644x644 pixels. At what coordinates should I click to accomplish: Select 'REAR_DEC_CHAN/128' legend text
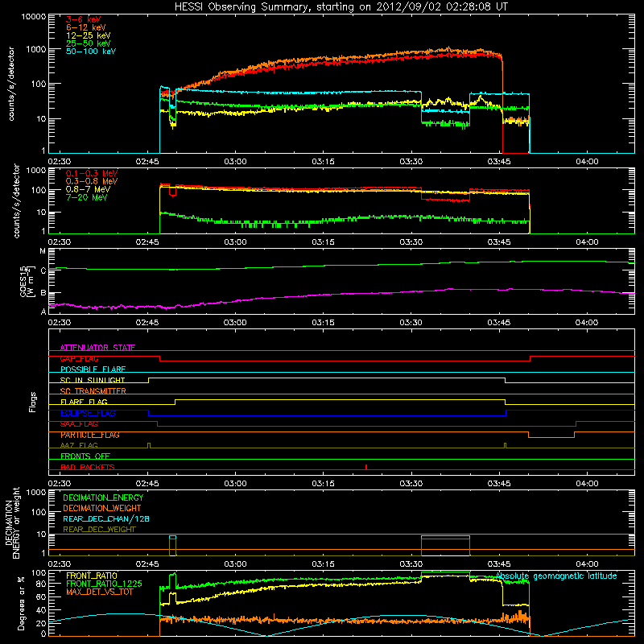[106, 518]
